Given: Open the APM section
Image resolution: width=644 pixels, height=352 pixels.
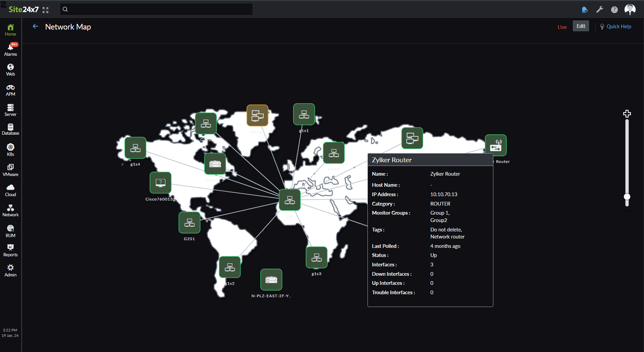Looking at the screenshot, I should click(10, 90).
